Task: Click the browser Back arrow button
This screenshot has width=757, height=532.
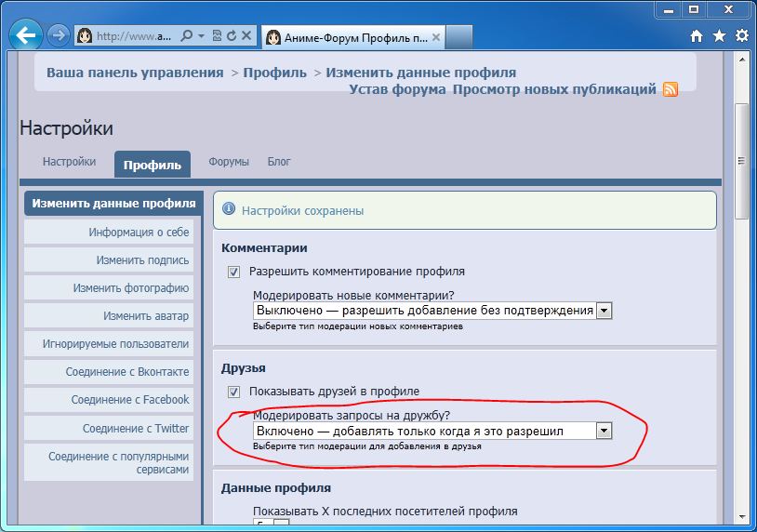Action: (x=26, y=36)
